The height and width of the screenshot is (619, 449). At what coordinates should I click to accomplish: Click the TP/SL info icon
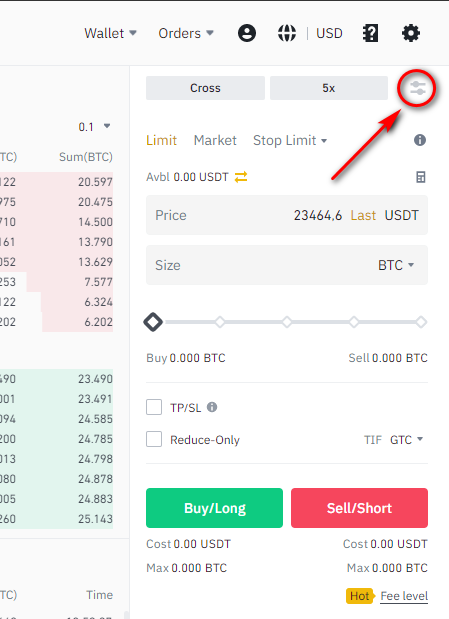click(x=212, y=407)
